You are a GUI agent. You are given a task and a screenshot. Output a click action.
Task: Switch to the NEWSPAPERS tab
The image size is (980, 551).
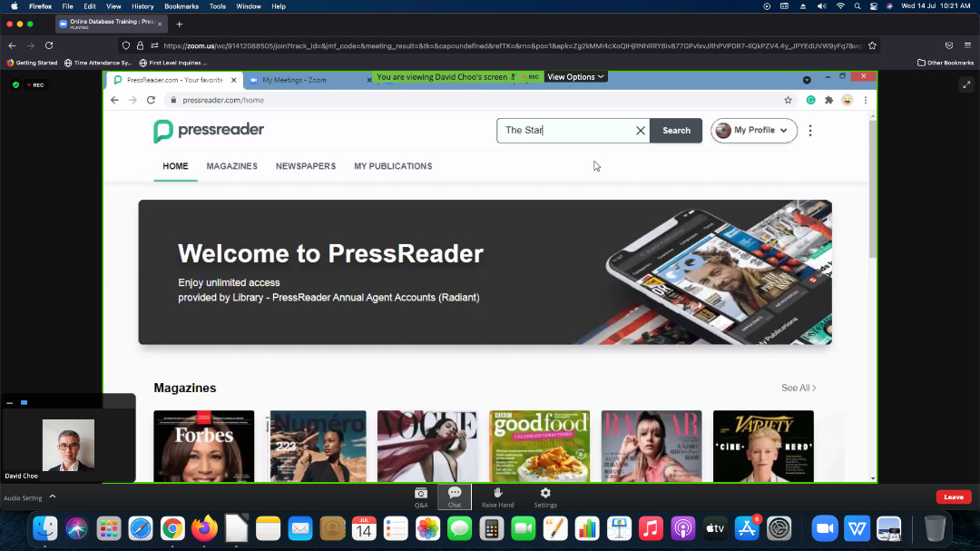[306, 166]
